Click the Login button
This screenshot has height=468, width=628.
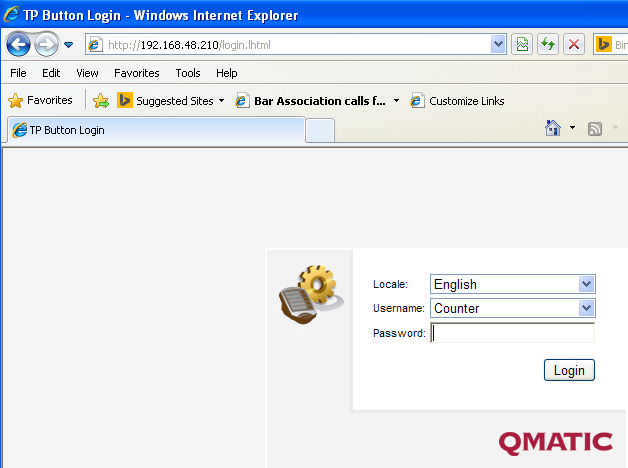(569, 370)
